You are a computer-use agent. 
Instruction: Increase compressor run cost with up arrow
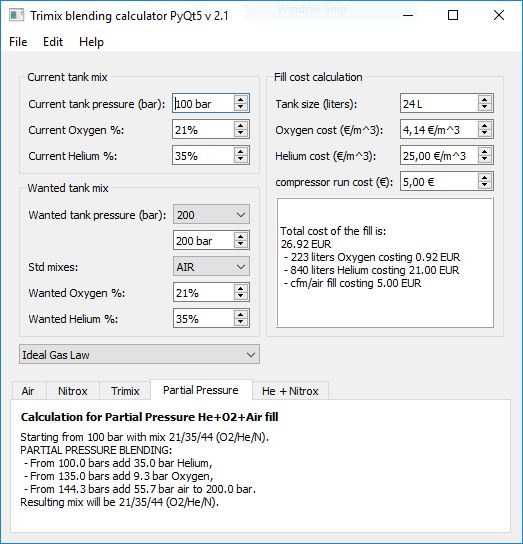pyautogui.click(x=484, y=177)
